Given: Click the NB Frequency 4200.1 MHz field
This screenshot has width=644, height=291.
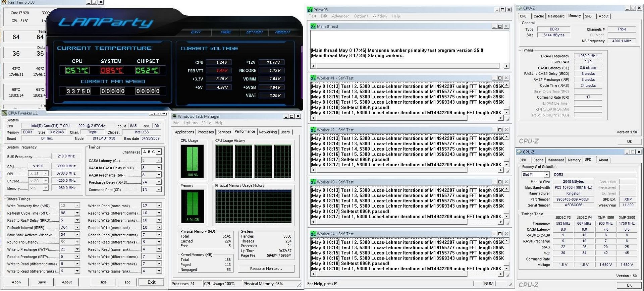Looking at the screenshot, I should click(622, 41).
